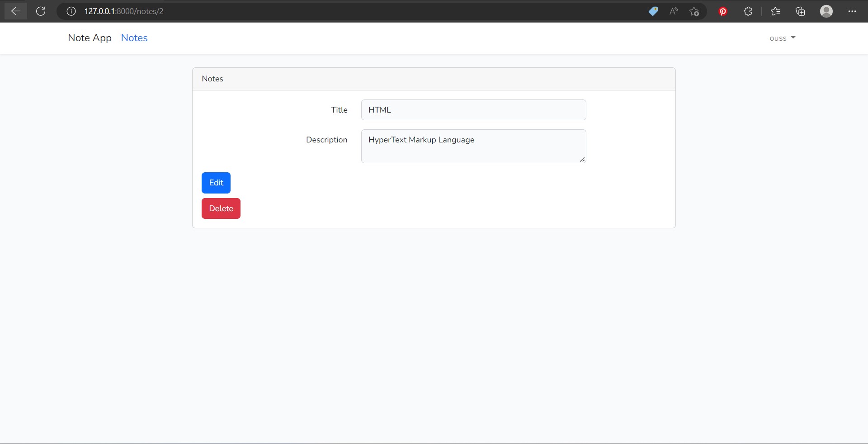868x444 pixels.
Task: Focus the Title input containing HTML
Action: click(x=473, y=110)
